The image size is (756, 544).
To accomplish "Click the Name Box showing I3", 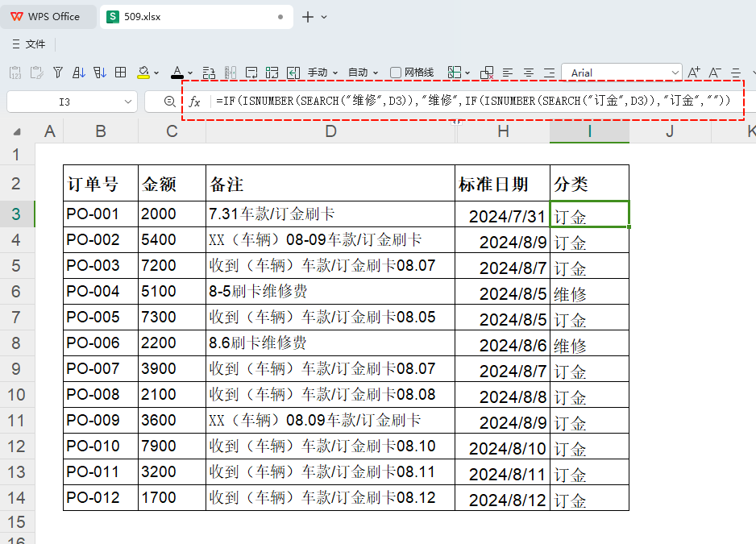I will pyautogui.click(x=64, y=102).
